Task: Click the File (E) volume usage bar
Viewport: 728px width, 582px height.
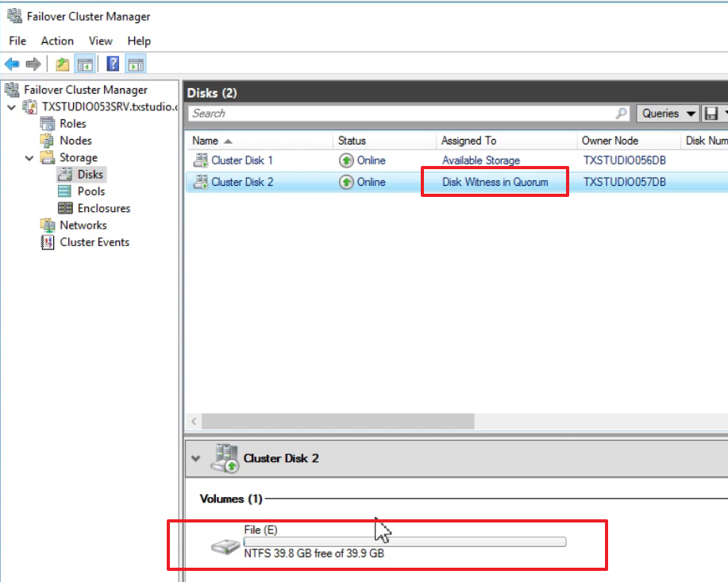Action: [x=405, y=542]
